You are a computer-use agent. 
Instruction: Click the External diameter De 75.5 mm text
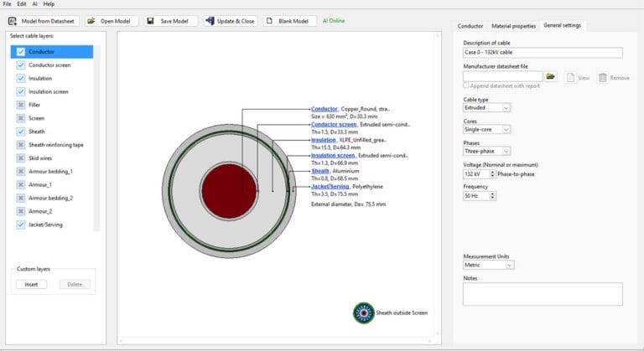(348, 204)
